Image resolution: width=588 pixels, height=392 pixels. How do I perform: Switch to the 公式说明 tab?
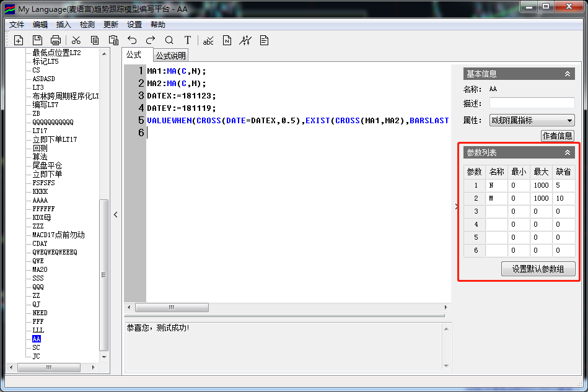pos(170,56)
